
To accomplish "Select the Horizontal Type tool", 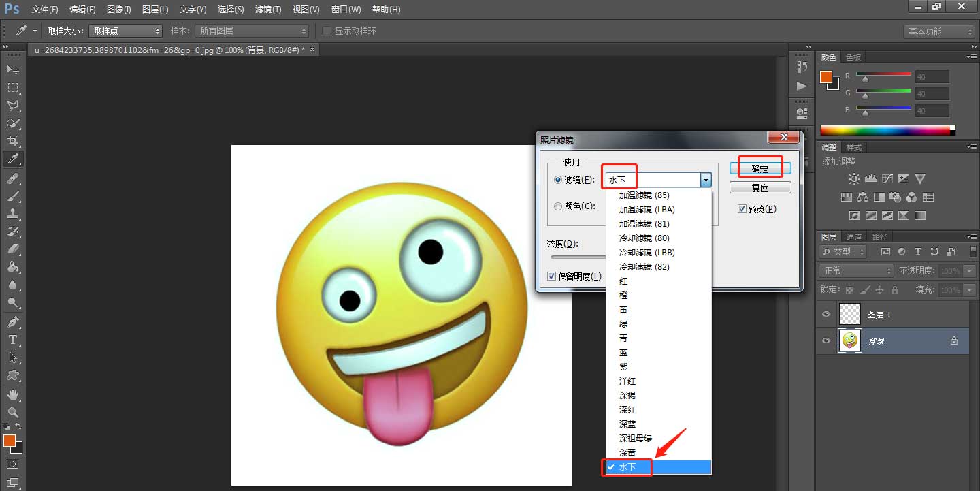I will click(13, 338).
